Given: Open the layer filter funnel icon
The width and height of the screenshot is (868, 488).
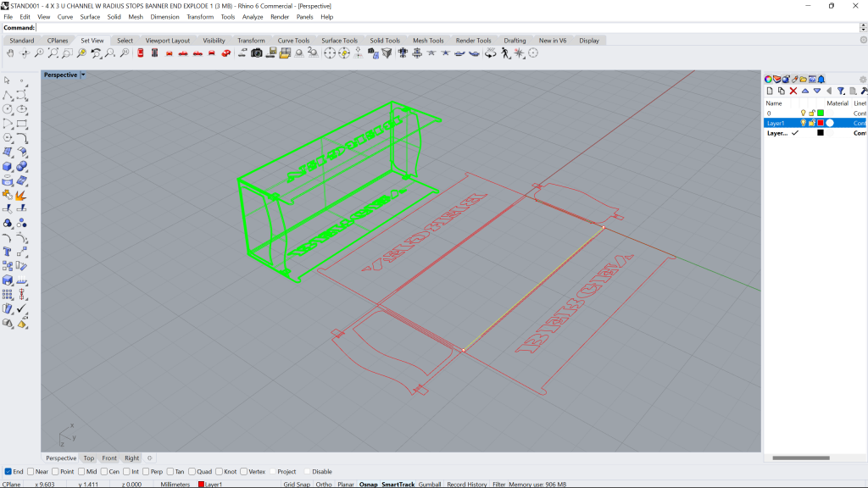Looking at the screenshot, I should tap(840, 91).
